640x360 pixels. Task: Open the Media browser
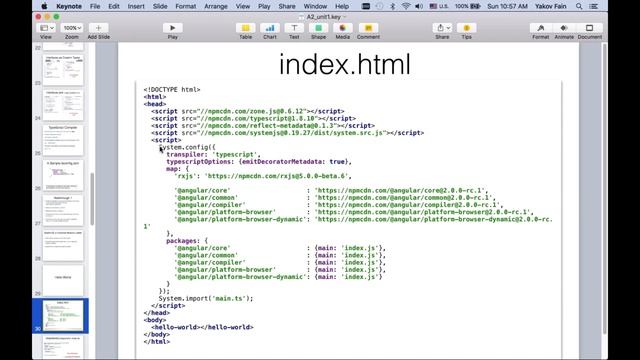pos(342,28)
